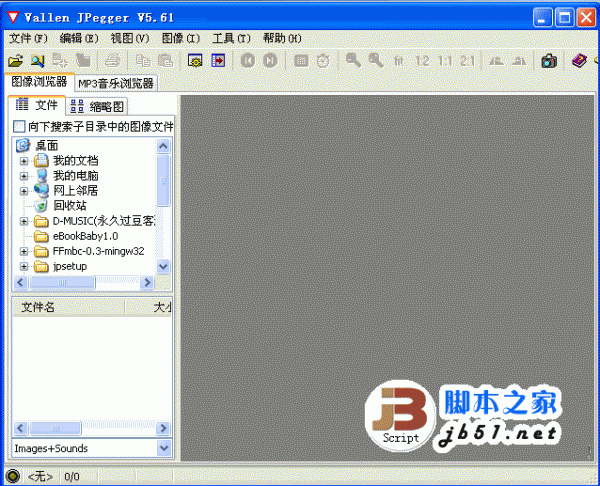Click the first rotate image icon
Viewport: 600px width, 486px height.
pyautogui.click(x=496, y=61)
